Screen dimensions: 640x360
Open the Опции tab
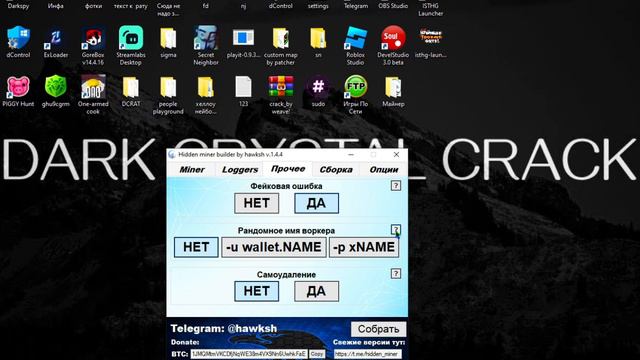tap(384, 169)
